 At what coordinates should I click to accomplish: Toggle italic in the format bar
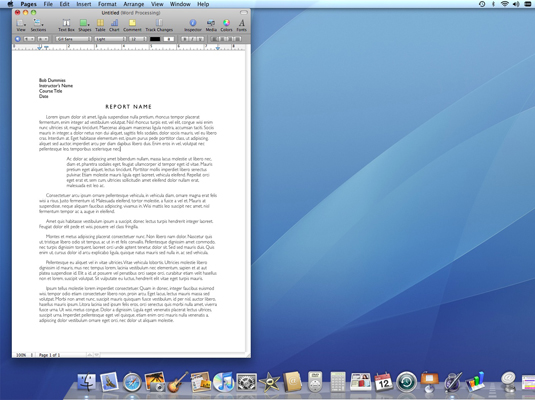[193, 39]
